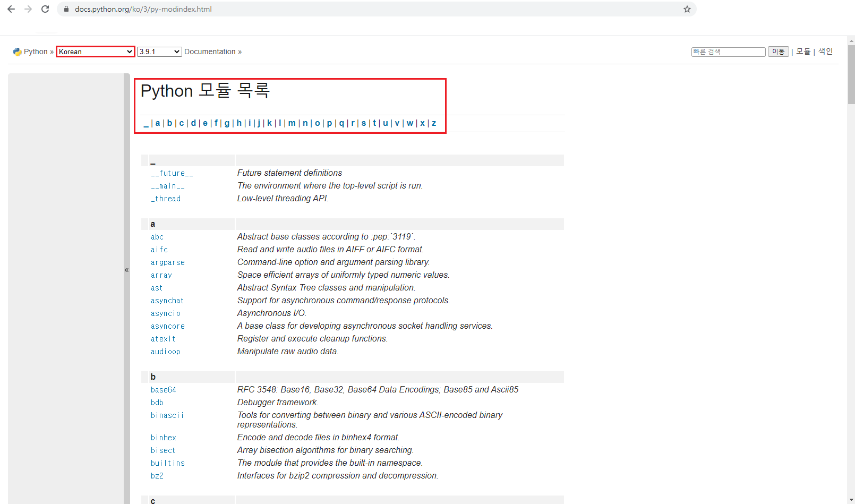
Task: Jump to letter x in index
Action: (423, 123)
